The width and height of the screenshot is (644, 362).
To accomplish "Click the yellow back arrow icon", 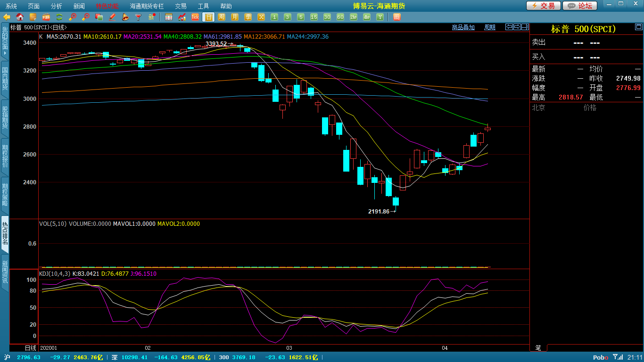I will click(x=7, y=17).
